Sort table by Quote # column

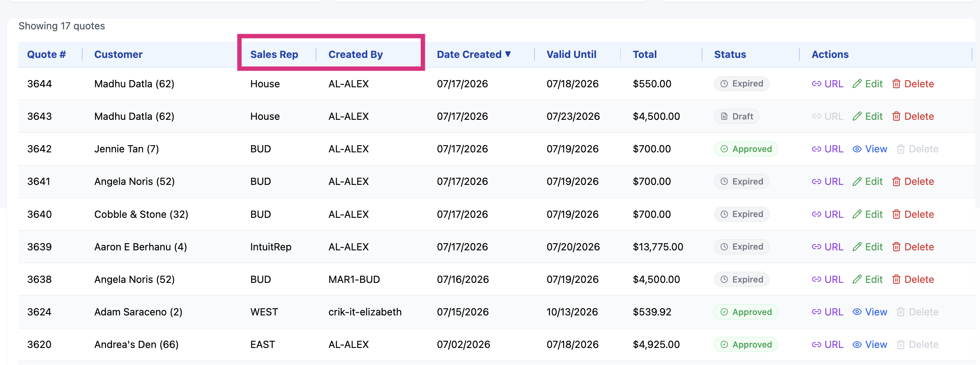click(x=46, y=54)
